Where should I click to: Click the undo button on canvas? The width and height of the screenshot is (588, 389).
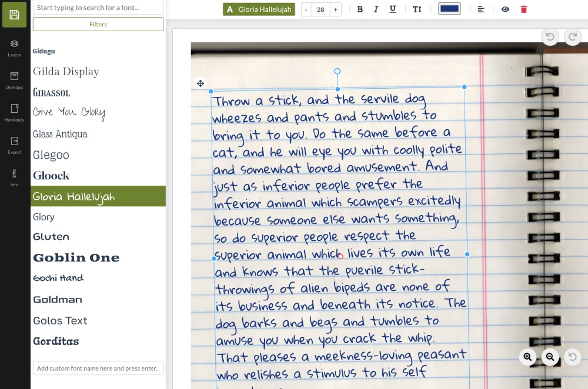[x=550, y=37]
